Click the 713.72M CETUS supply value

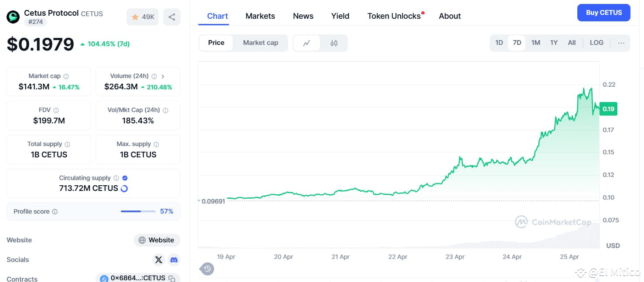(89, 188)
